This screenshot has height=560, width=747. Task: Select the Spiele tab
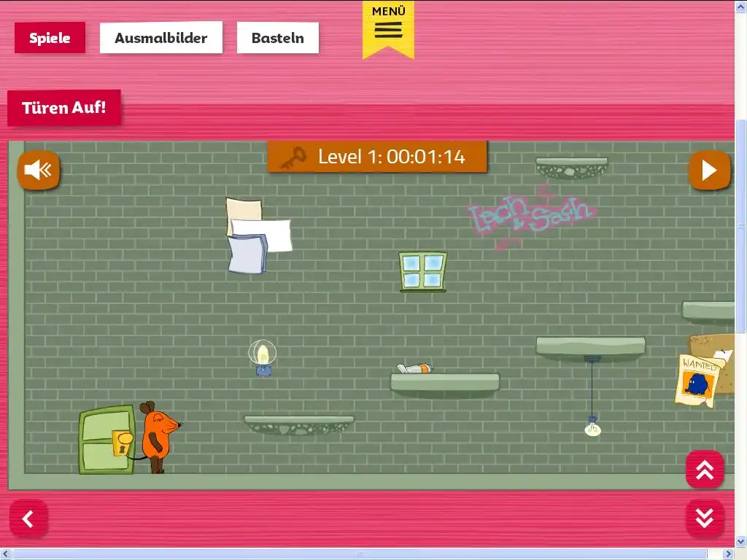50,38
